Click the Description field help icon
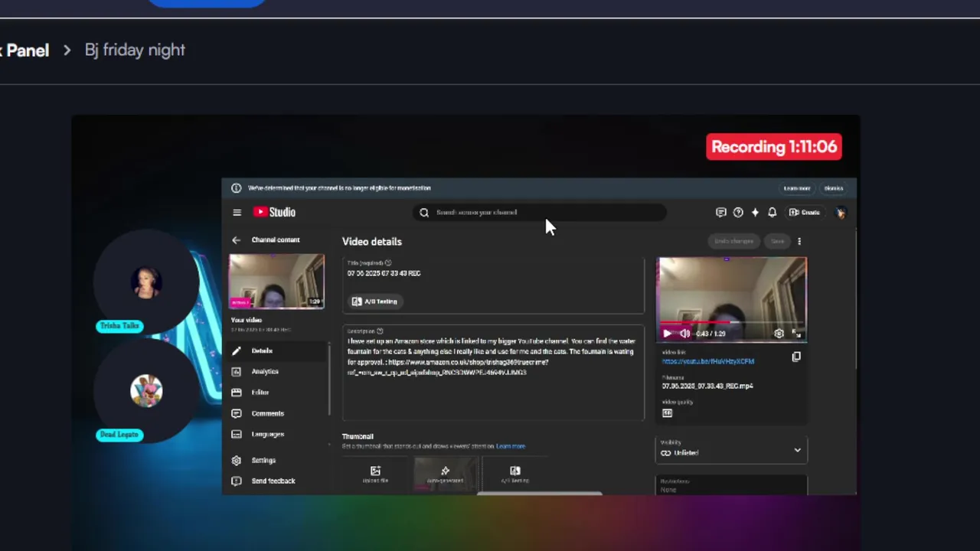 pyautogui.click(x=380, y=331)
